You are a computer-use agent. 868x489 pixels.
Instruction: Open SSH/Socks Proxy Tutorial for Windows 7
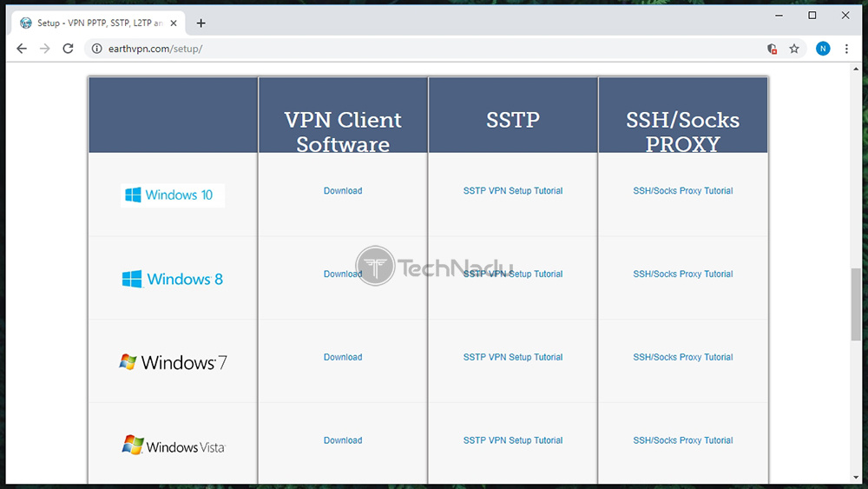[x=682, y=357]
